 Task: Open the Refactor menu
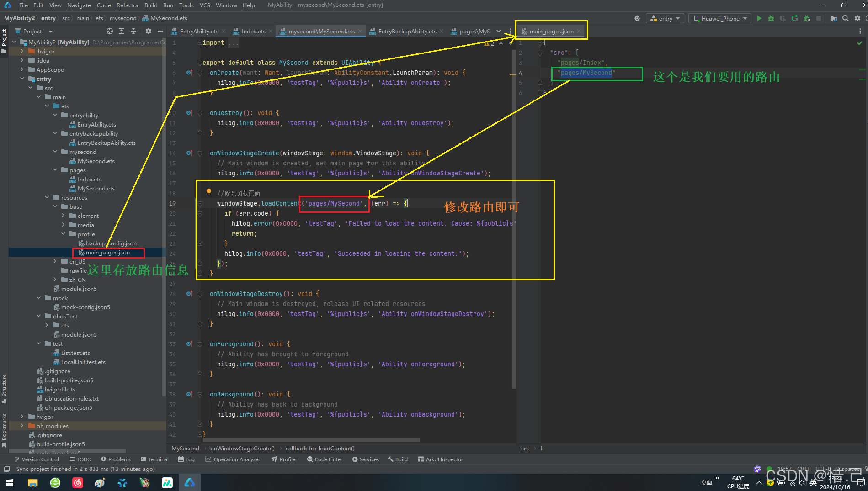128,5
